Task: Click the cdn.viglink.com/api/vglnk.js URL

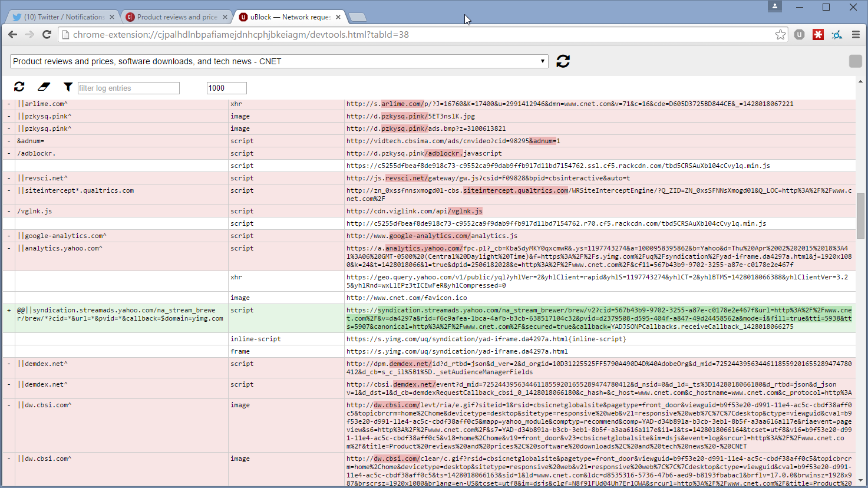Action: 414,211
